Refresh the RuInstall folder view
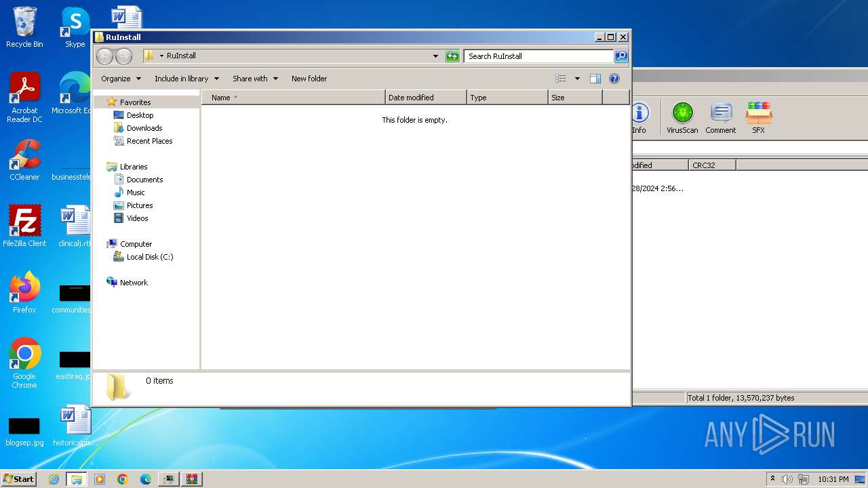Image resolution: width=868 pixels, height=488 pixels. (452, 56)
